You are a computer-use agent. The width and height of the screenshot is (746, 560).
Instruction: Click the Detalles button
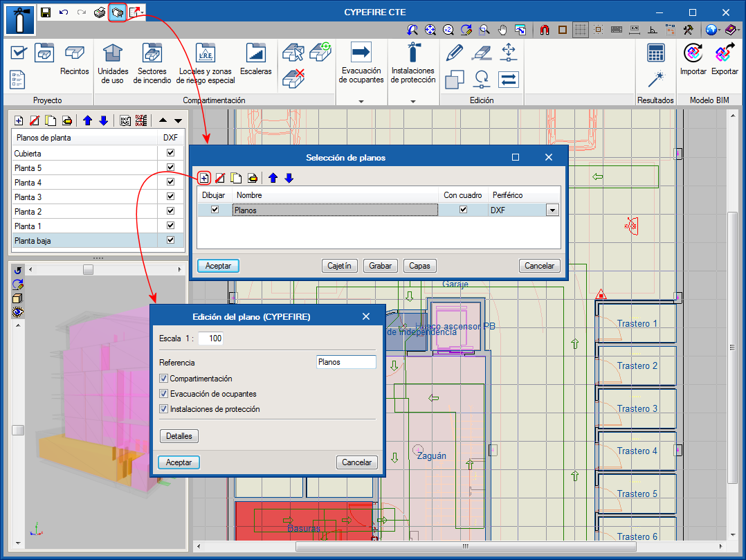(179, 436)
